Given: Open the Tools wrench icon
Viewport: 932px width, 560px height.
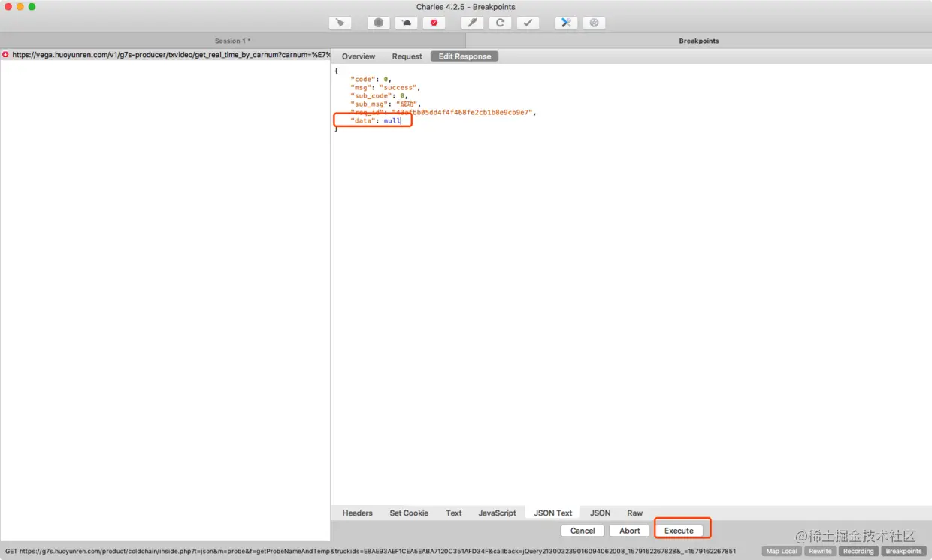Looking at the screenshot, I should coord(566,23).
